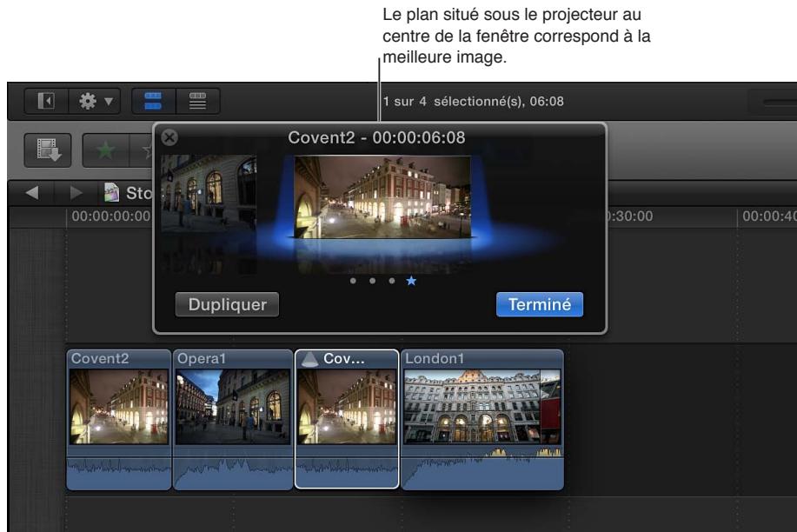Viewport: 797px width, 532px height.
Task: Select the blue star audition indicator
Action: click(x=411, y=281)
